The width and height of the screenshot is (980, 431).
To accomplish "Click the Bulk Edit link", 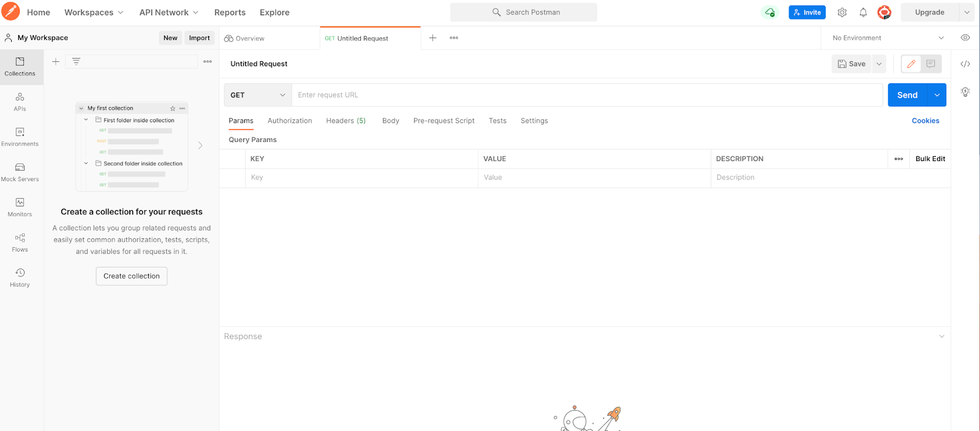I will 930,159.
